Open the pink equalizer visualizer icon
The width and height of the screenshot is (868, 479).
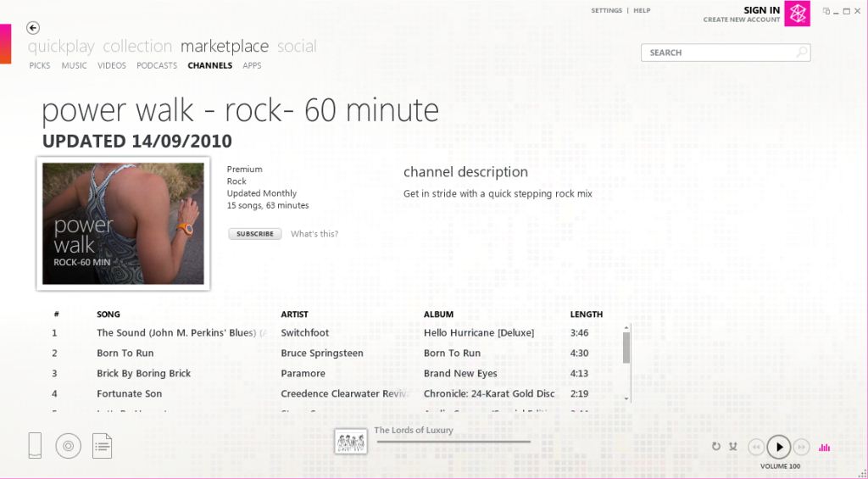click(x=824, y=448)
